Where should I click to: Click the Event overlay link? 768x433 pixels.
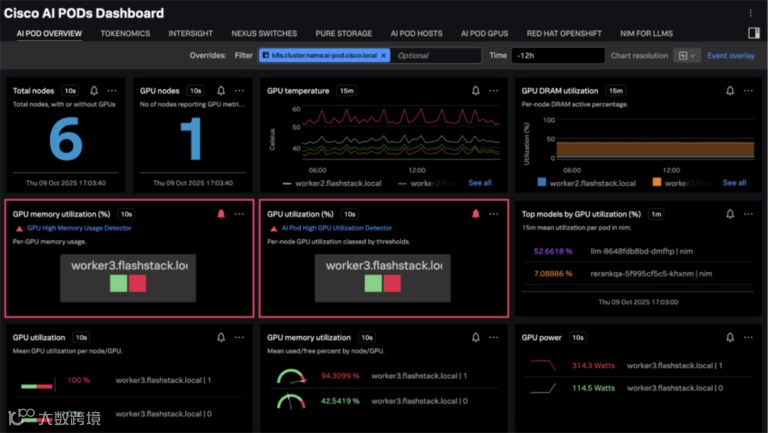730,55
